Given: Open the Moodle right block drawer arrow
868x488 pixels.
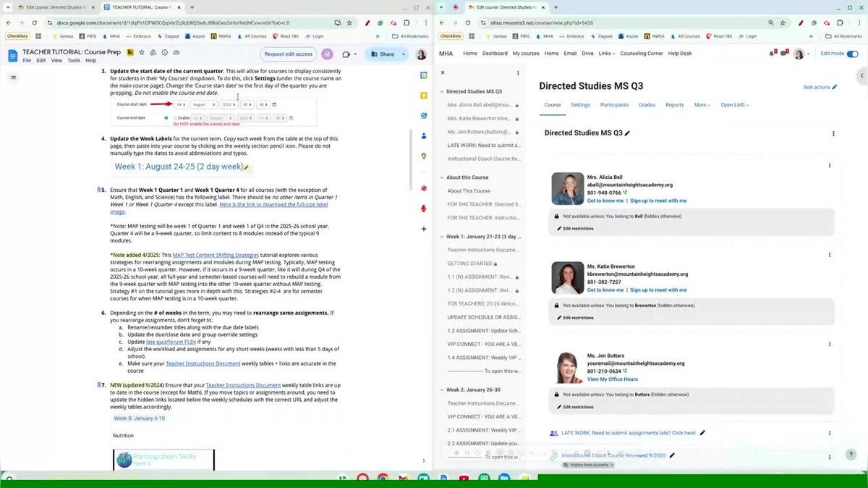Looking at the screenshot, I should (861, 75).
